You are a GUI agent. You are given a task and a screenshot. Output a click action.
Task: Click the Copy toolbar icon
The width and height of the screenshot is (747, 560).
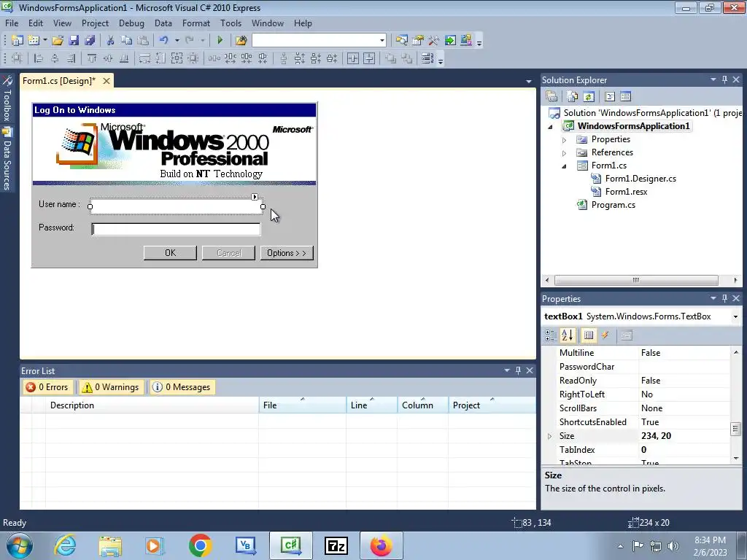pyautogui.click(x=126, y=41)
